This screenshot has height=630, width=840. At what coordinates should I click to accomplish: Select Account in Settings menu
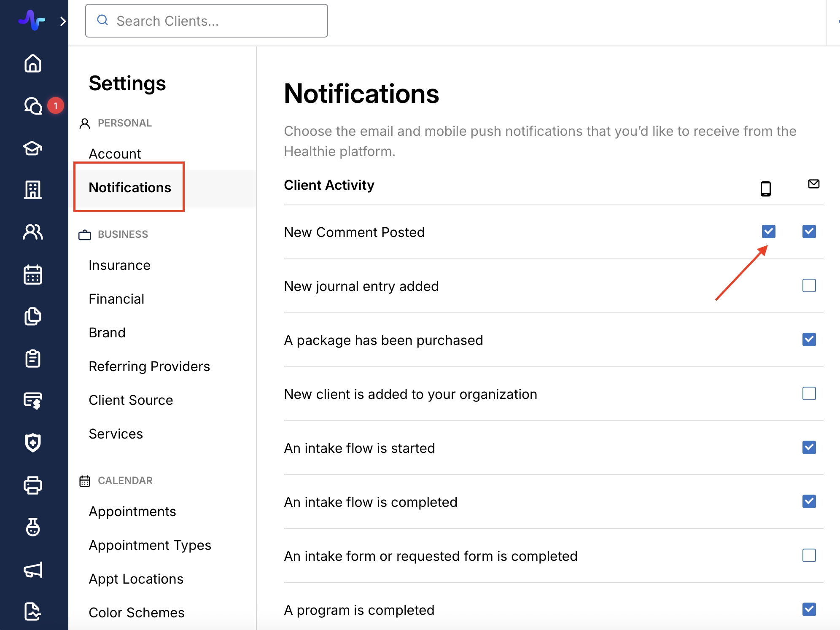pyautogui.click(x=115, y=154)
